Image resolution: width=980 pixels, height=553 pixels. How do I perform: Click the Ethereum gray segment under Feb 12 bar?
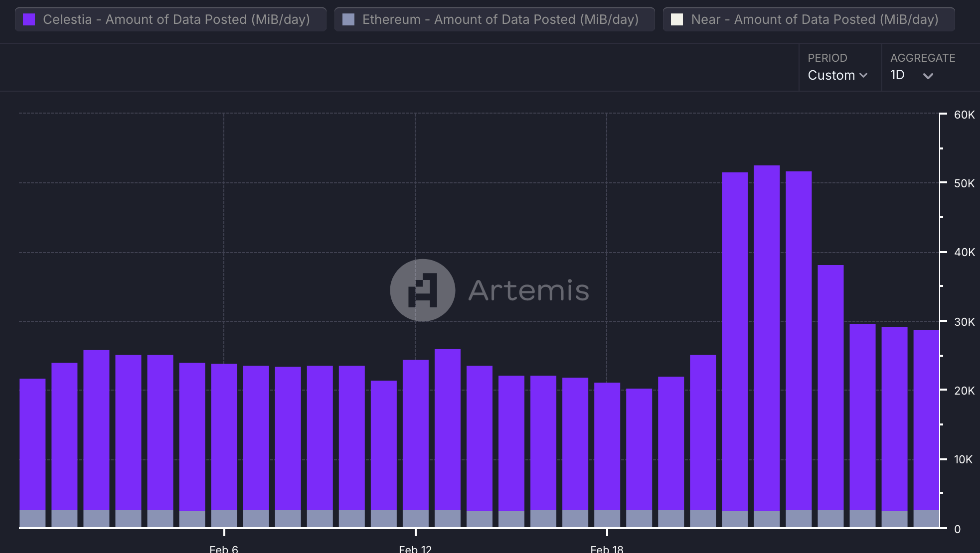click(x=415, y=519)
